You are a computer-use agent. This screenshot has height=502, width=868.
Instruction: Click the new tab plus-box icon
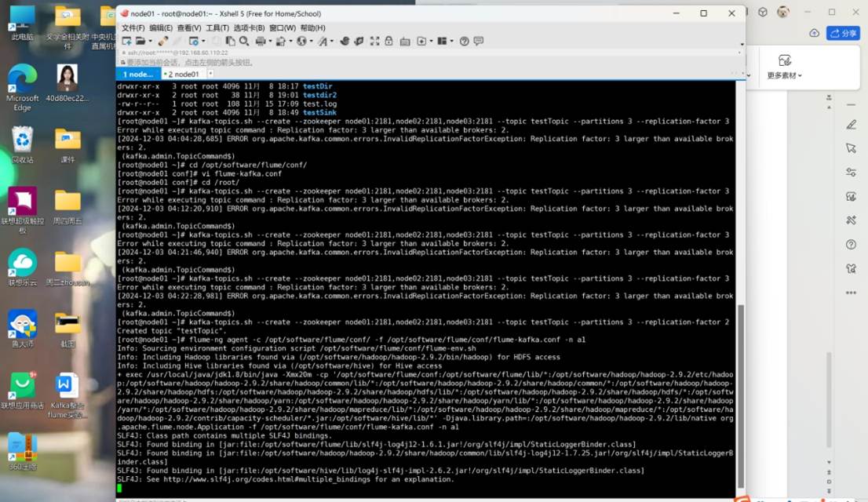tap(421, 41)
